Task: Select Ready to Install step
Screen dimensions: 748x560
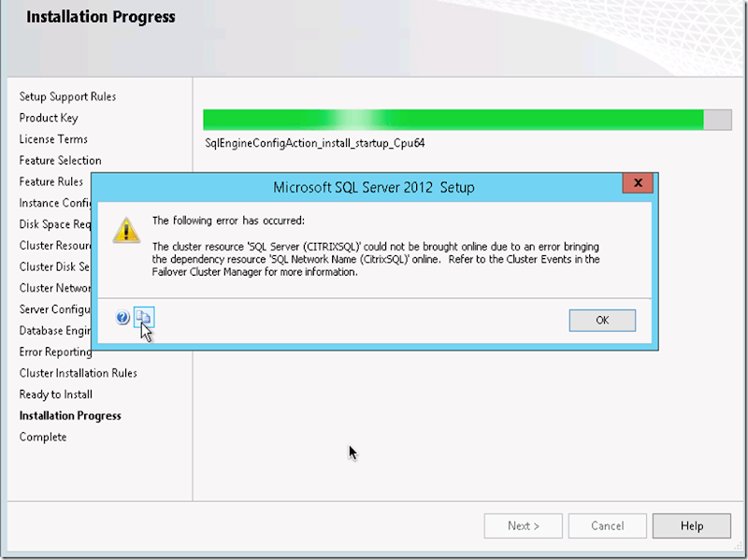Action: 56,395
